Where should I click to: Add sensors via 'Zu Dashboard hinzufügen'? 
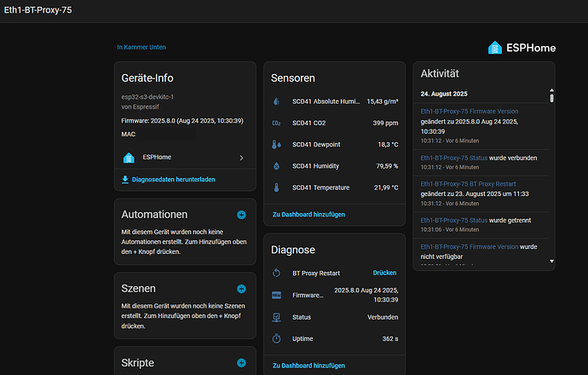308,215
